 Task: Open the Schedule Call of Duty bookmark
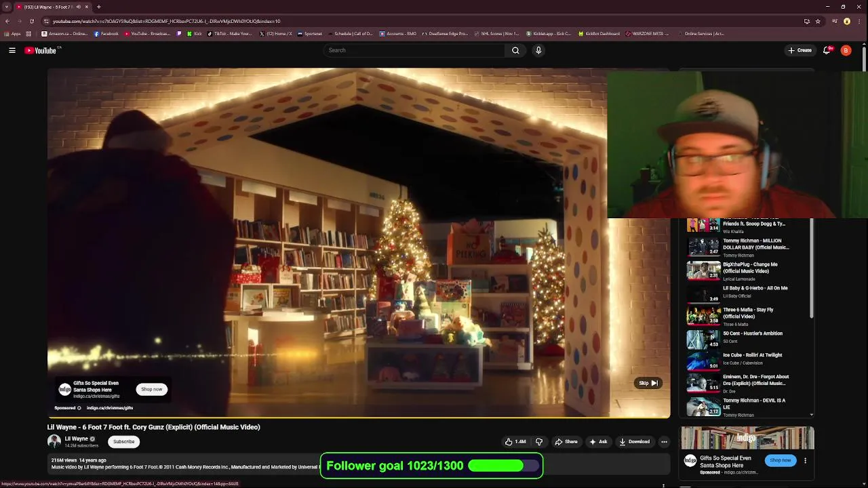coord(350,33)
